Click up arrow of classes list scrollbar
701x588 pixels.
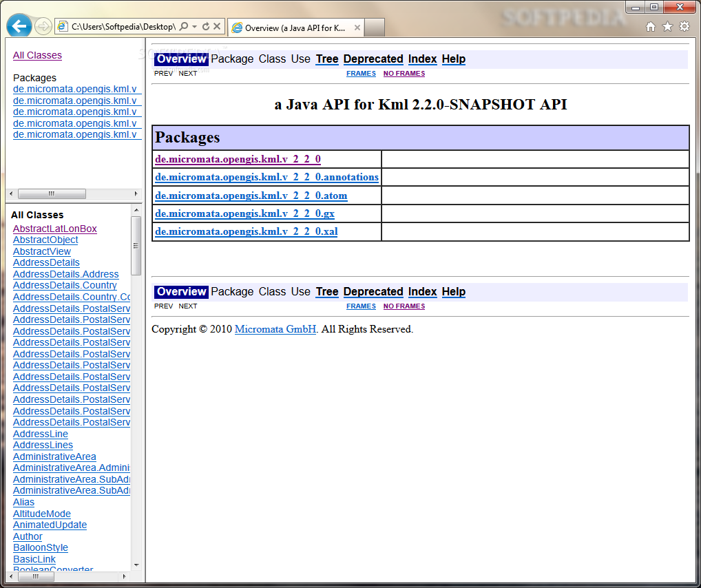[136, 210]
